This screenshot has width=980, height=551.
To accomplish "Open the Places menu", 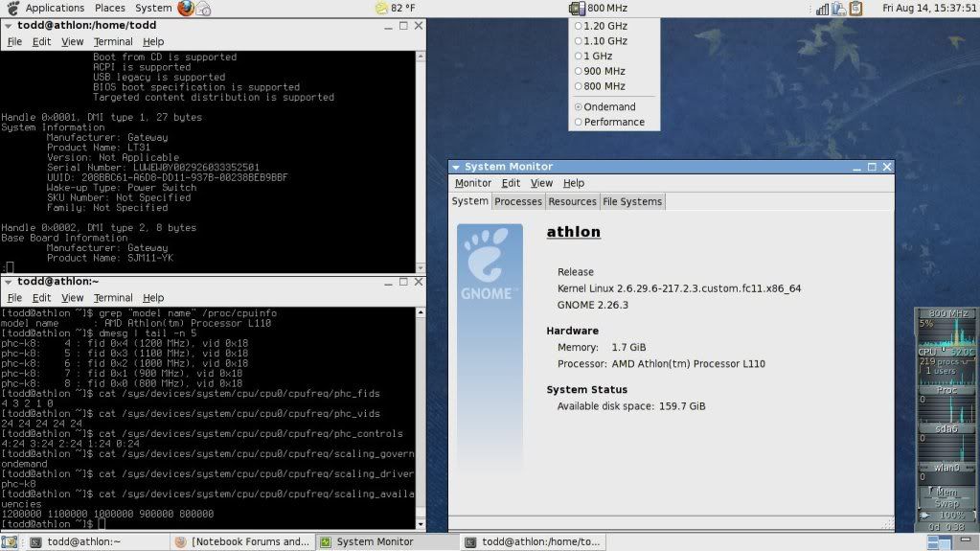I will tap(109, 8).
